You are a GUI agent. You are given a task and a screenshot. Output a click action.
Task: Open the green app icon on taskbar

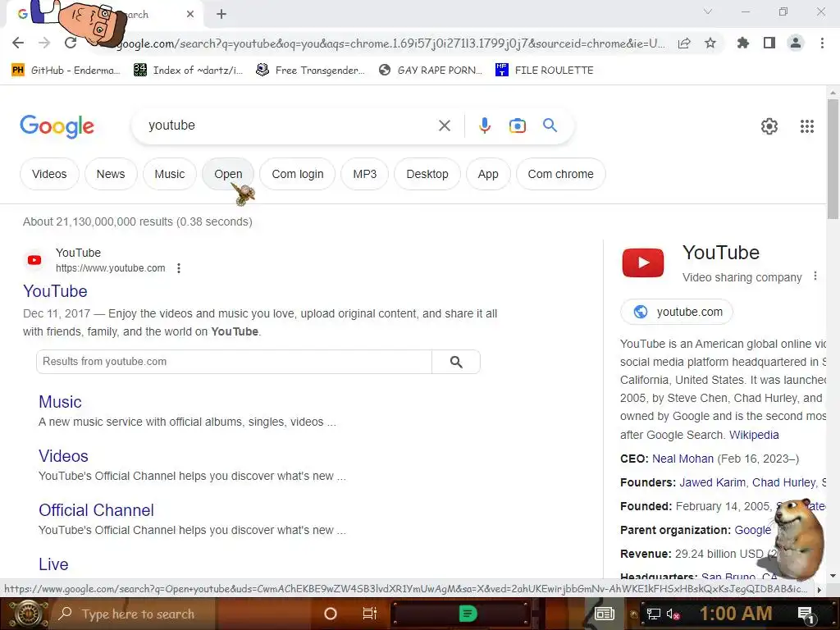coord(467,614)
